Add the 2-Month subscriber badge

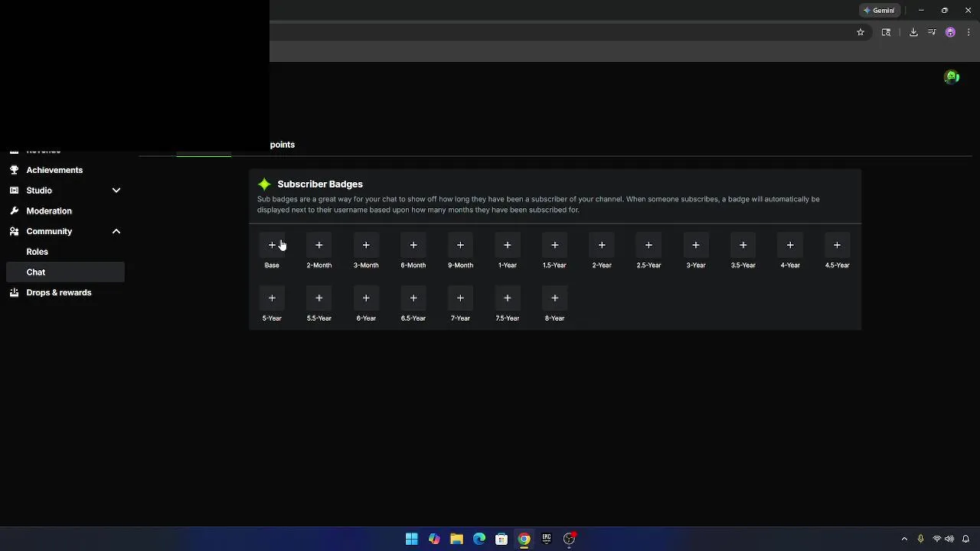319,245
